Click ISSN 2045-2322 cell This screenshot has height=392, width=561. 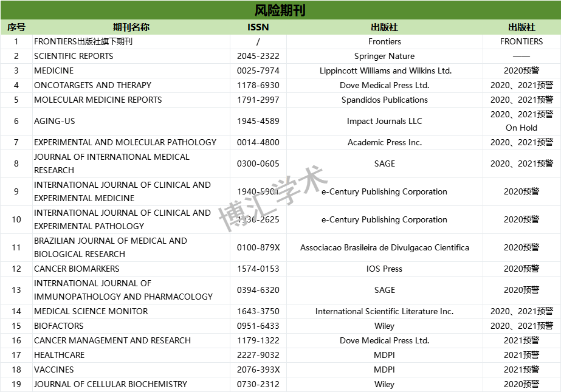click(x=258, y=56)
